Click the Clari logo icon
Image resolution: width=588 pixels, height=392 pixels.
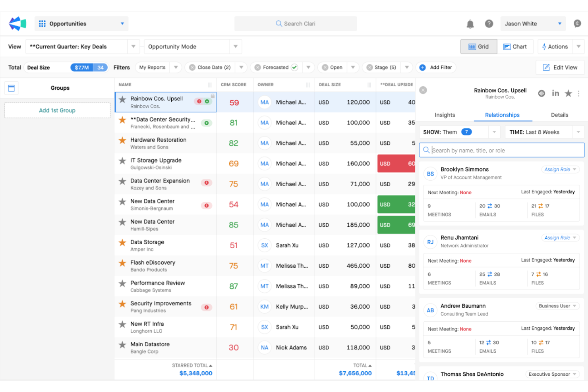[17, 24]
